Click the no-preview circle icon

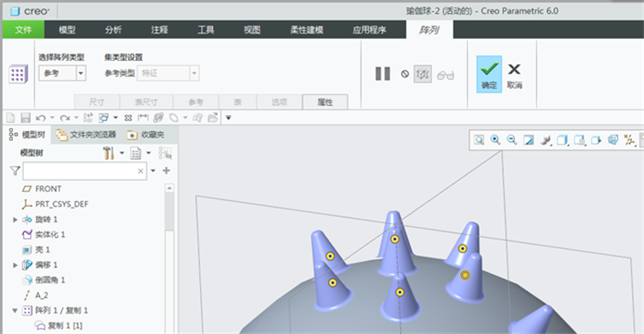(405, 75)
